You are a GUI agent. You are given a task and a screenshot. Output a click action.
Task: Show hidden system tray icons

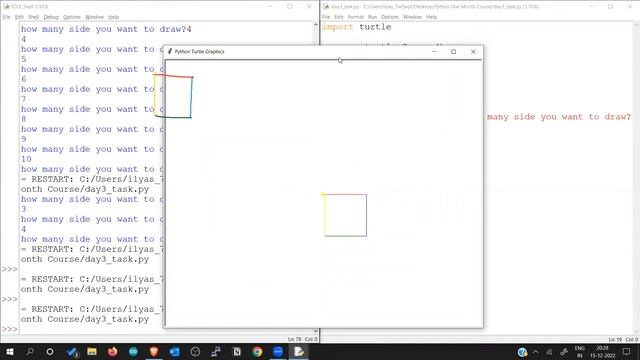pyautogui.click(x=536, y=351)
